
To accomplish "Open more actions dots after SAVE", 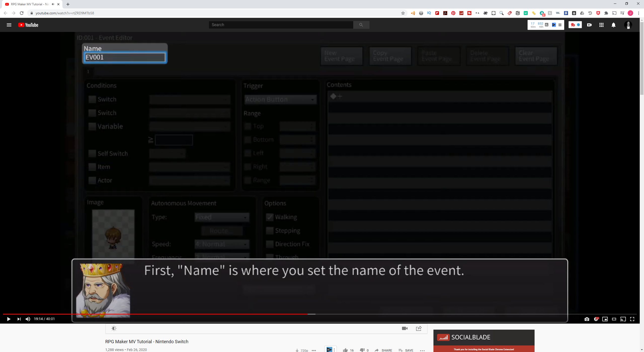I will [x=422, y=350].
